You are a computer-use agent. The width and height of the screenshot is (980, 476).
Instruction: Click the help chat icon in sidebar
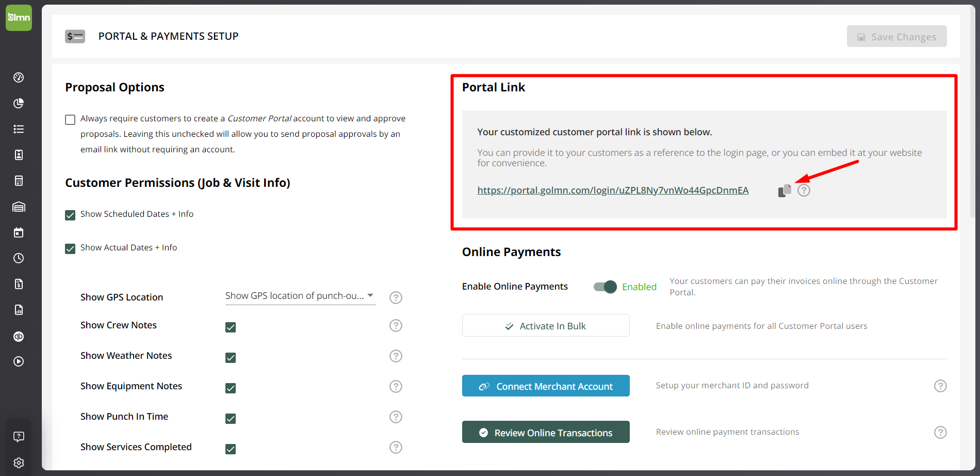tap(19, 437)
